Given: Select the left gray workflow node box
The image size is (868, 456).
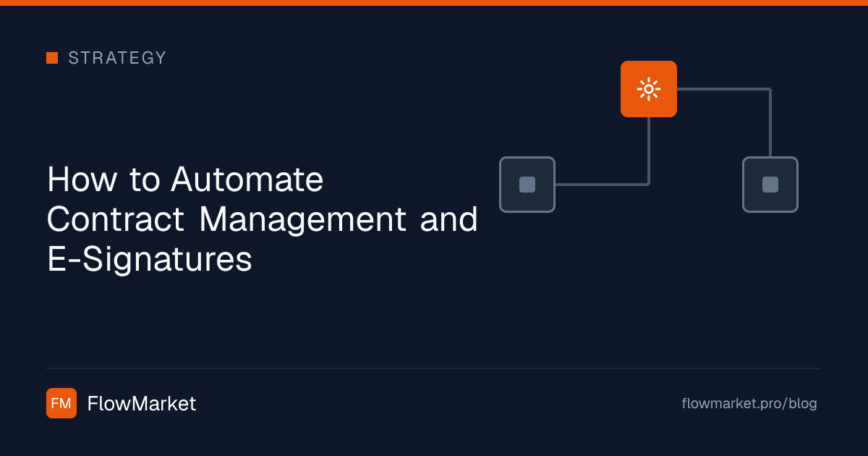Looking at the screenshot, I should (527, 185).
